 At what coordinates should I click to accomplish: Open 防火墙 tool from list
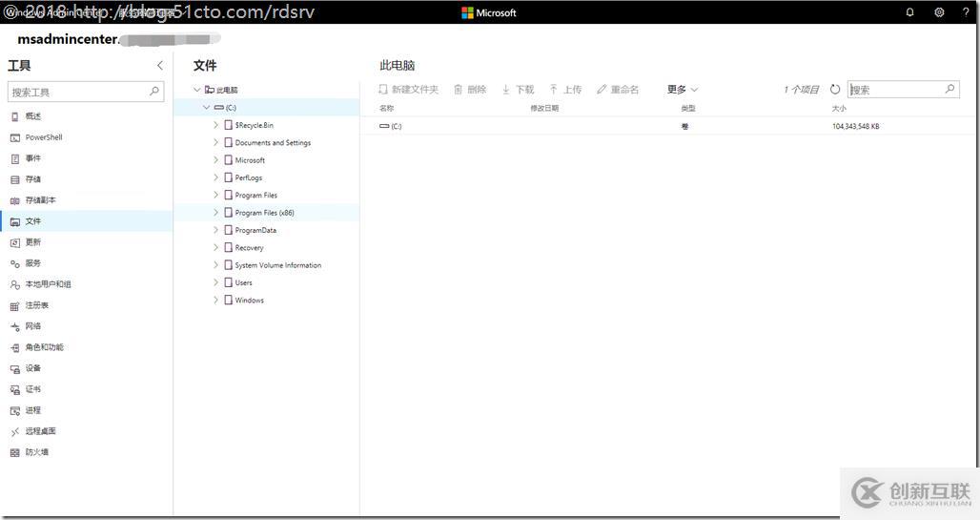[37, 452]
